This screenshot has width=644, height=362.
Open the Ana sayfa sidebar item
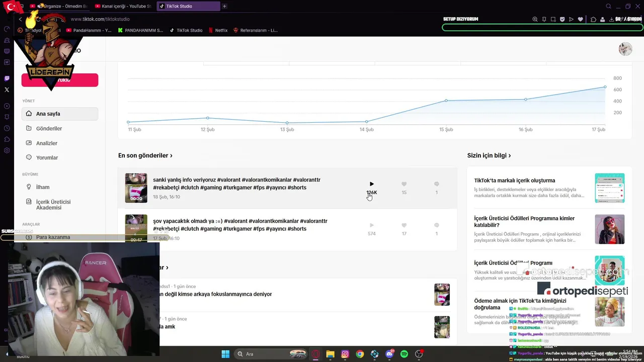point(59,114)
